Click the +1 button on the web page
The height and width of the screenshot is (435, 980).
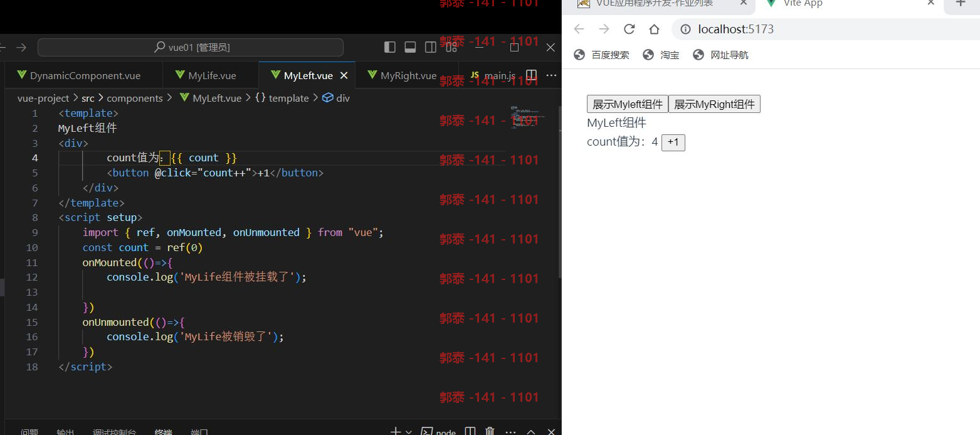[x=673, y=142]
